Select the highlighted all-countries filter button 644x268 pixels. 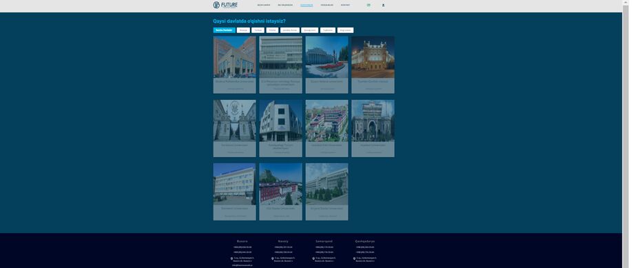click(225, 30)
